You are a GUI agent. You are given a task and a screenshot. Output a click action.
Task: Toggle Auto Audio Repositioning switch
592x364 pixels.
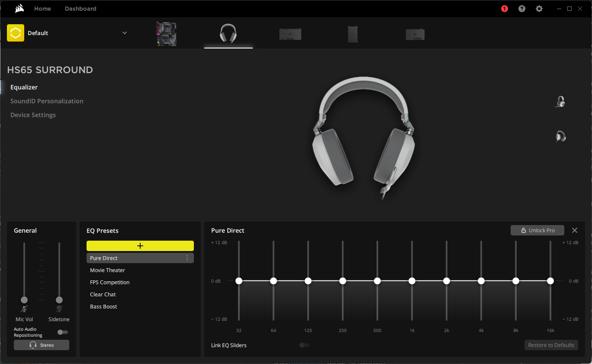tap(63, 332)
